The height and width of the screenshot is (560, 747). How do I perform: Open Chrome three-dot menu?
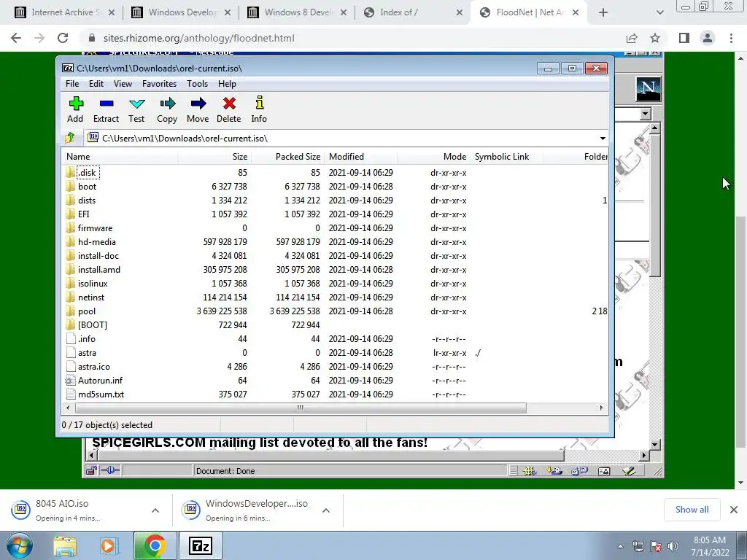click(731, 38)
